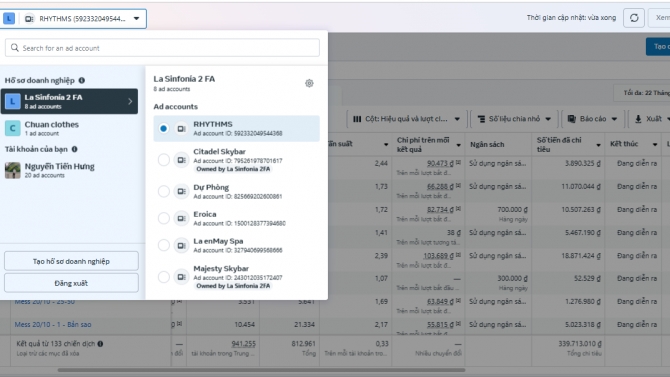The width and height of the screenshot is (670, 377).
Task: Select Citadel Skybar ad account radio button
Action: pos(163,160)
